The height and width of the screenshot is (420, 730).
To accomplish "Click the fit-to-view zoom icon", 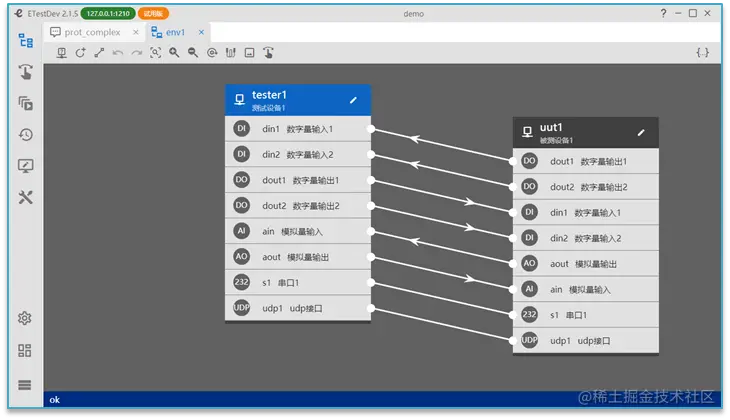I will (x=155, y=53).
